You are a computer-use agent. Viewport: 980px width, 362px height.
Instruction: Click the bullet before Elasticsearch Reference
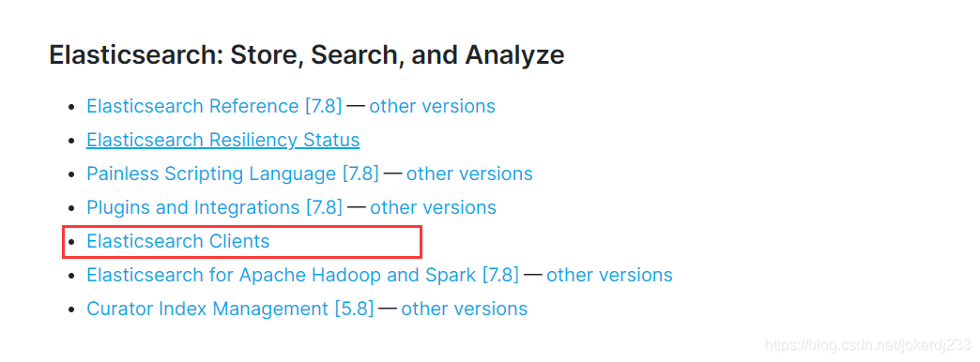click(x=72, y=107)
